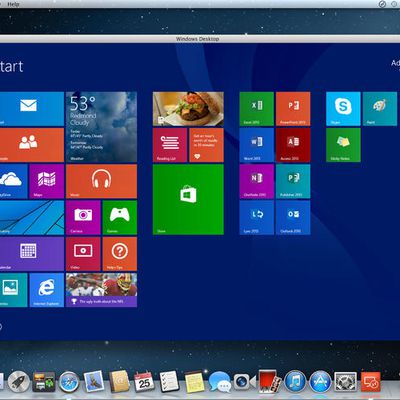Viewport: 400px width, 400px height.
Task: Open yellow Notes in the Dock
Action: coord(194,382)
